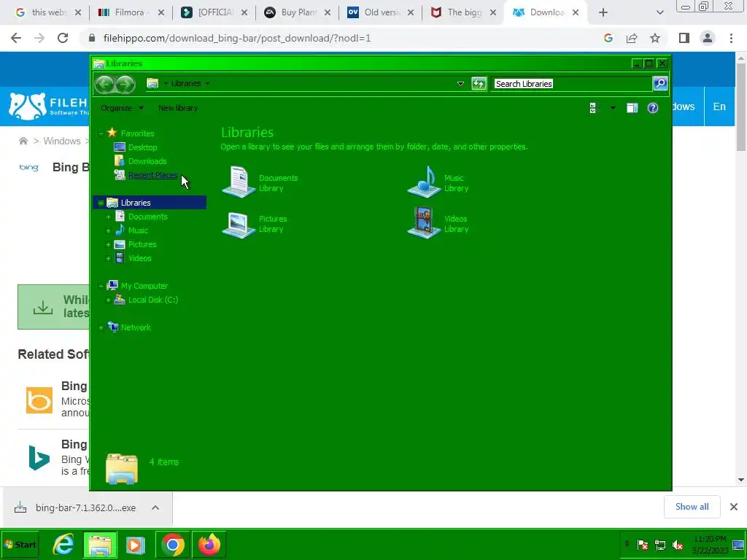Collapse the Libraries tree node
747x560 pixels.
click(x=101, y=203)
